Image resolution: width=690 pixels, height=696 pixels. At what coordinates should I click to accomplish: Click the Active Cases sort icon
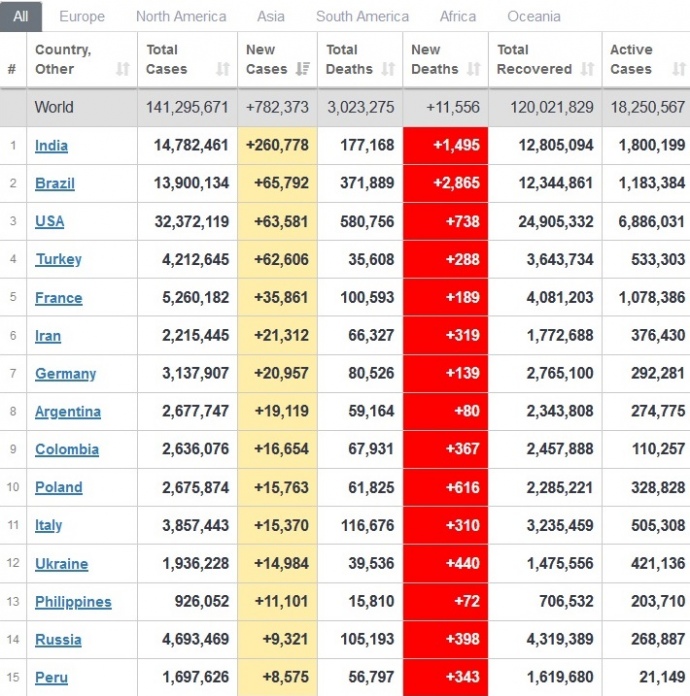tap(679, 69)
